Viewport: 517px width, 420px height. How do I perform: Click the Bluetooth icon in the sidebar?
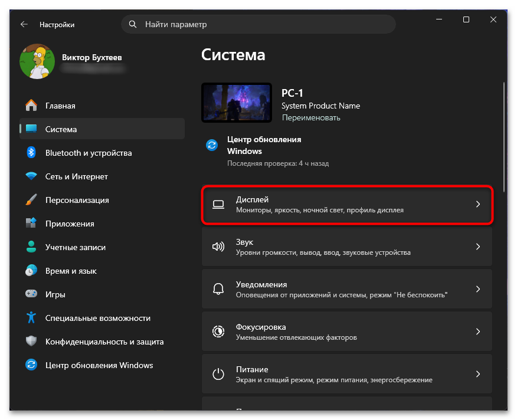pyautogui.click(x=31, y=153)
